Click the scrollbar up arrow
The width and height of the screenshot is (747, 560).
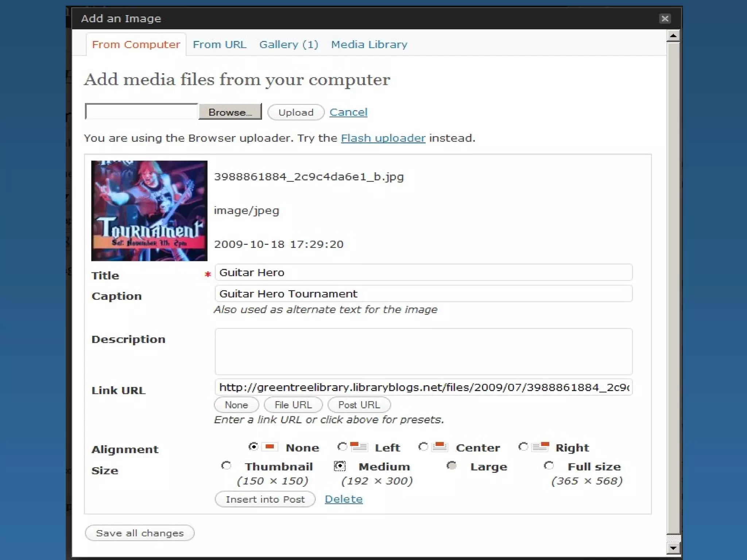(x=673, y=36)
